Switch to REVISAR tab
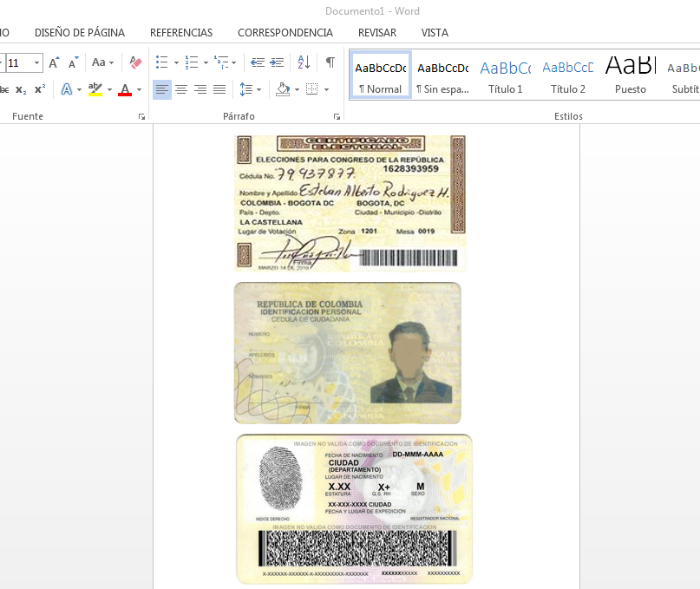Screen dimensions: 700x589 click(377, 33)
